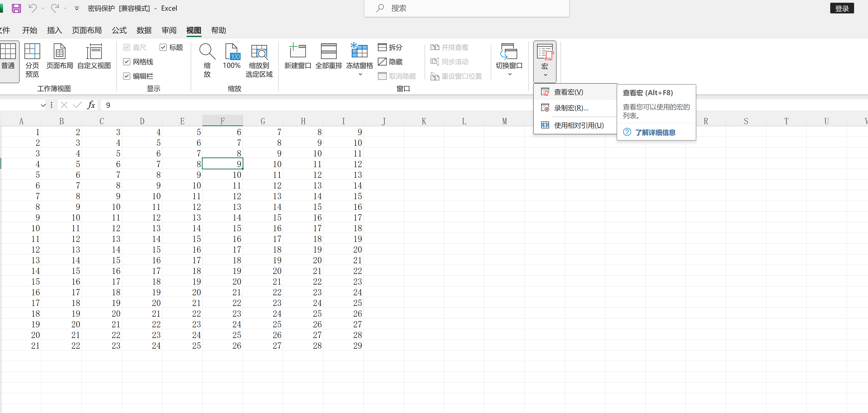Click 隐藏 to hide the window

[x=390, y=62]
